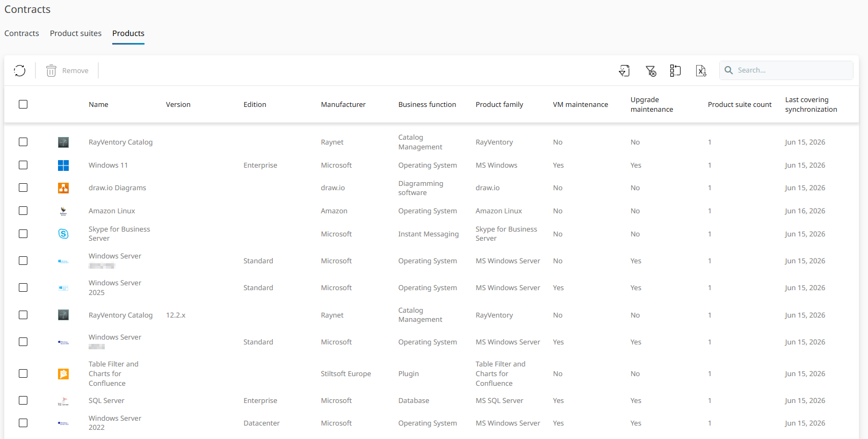Click the 'MS SQL Server' product family cell
The image size is (868, 439).
(x=500, y=401)
